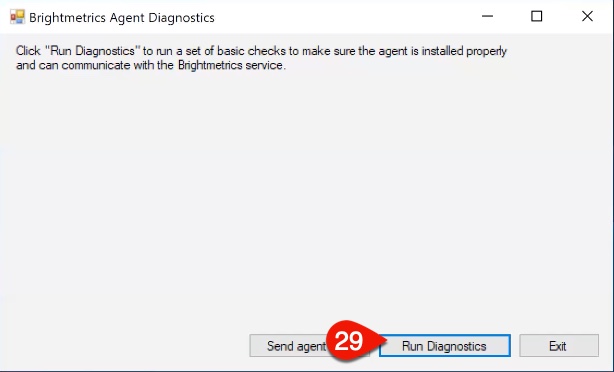614x372 pixels.
Task: Minimize the Brightmetrics Agent Diagnostics window
Action: pyautogui.click(x=487, y=16)
